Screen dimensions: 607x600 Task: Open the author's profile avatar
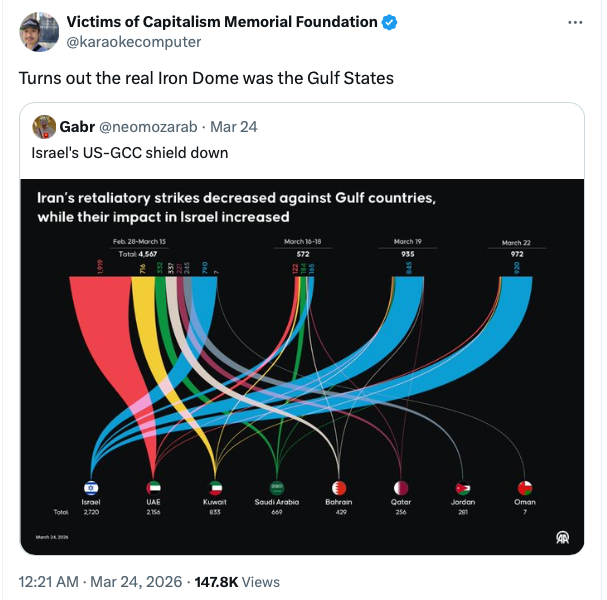39,32
